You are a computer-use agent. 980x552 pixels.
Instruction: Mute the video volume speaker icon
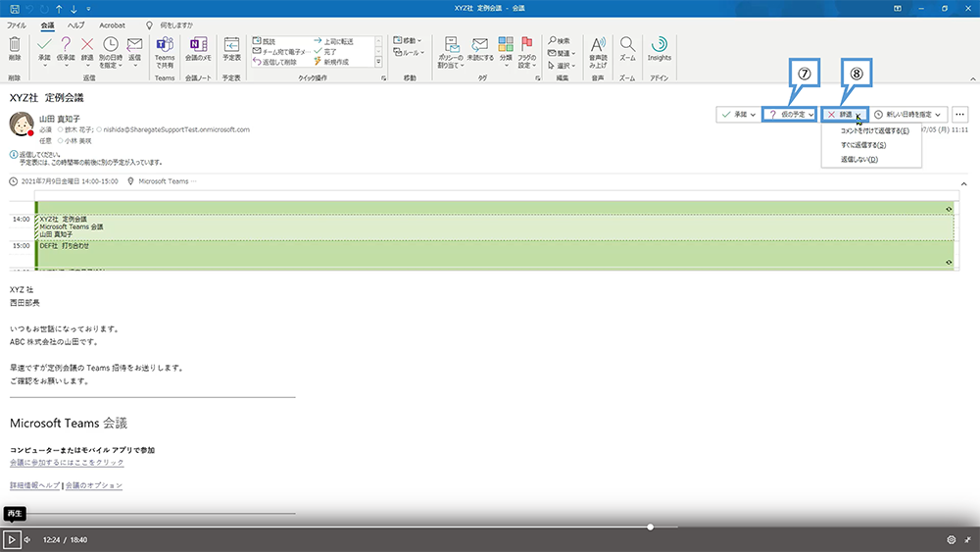pos(27,539)
